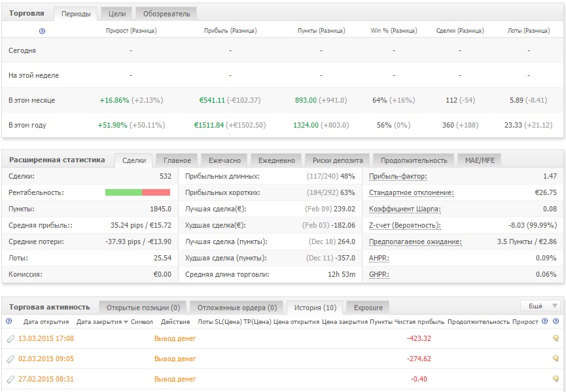The width and height of the screenshot is (566, 392).
Task: Click the paperclip icon on the 02.03.2015 row
Action: tap(10, 359)
